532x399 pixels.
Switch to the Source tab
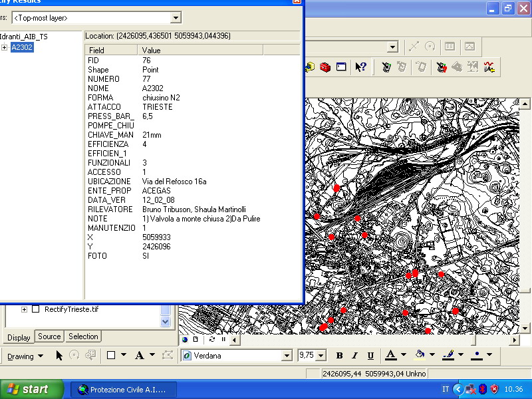(49, 336)
